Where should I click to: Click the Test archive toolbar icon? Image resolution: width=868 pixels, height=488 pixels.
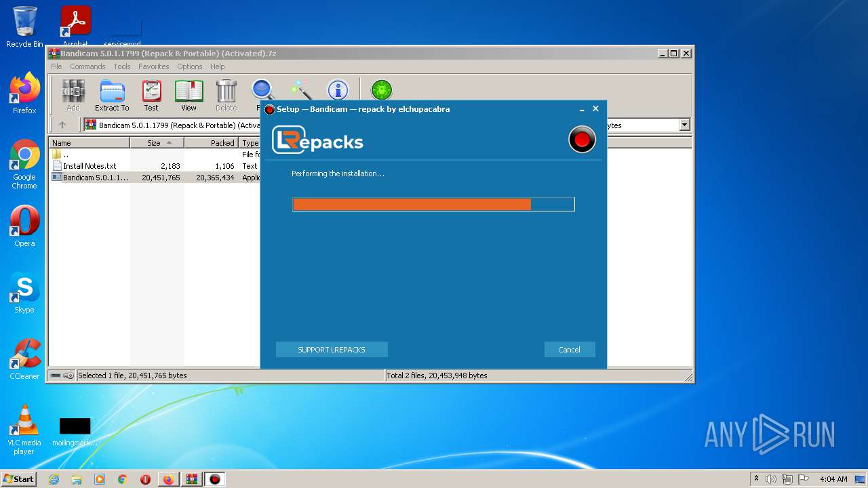[151, 95]
